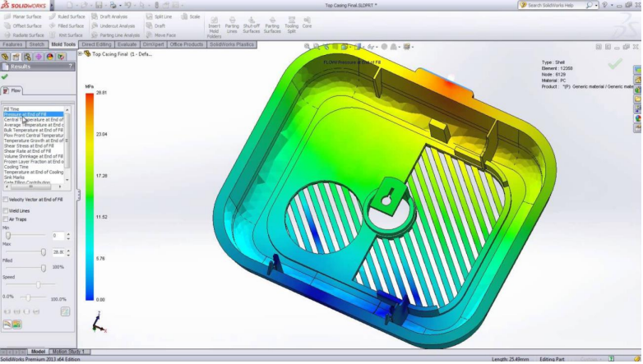Open the search options dropdown arrow
This screenshot has width=643, height=364.
pyautogui.click(x=596, y=5)
